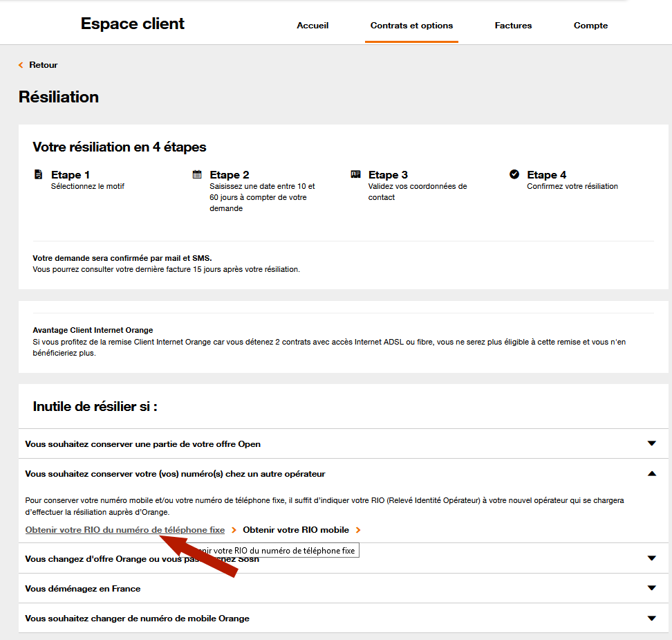672x640 pixels.
Task: Click the Etape 2 heading text
Action: [230, 174]
